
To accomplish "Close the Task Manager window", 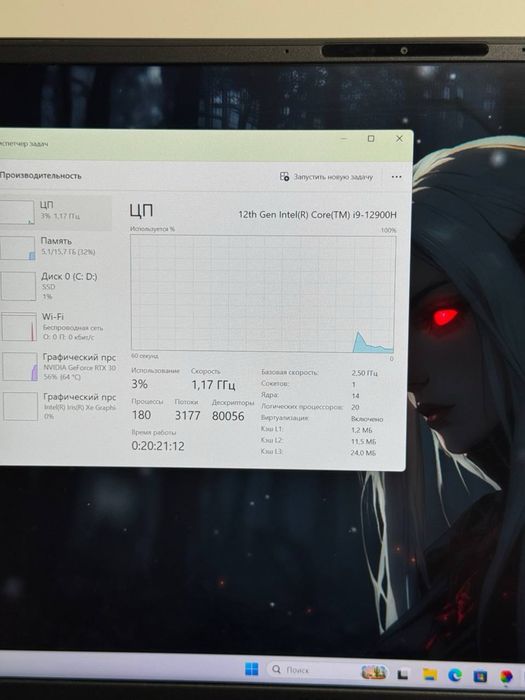I will point(399,139).
